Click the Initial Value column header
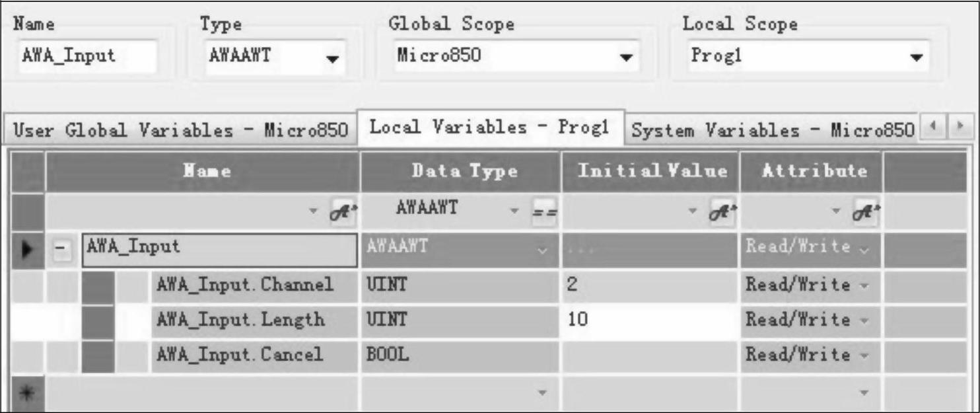The image size is (980, 413). pyautogui.click(x=651, y=172)
